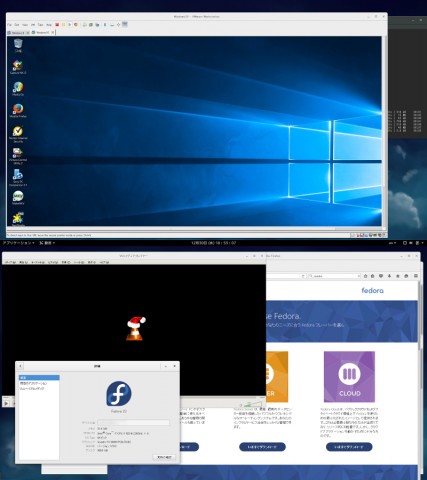The height and width of the screenshot is (480, 427).
Task: Click the fedora logo on the web page
Action: 372,290
